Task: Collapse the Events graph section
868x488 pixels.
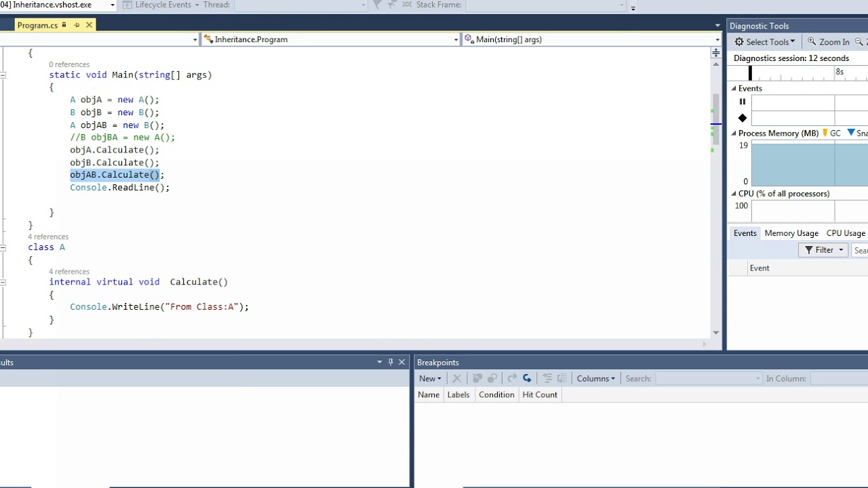Action: point(733,89)
